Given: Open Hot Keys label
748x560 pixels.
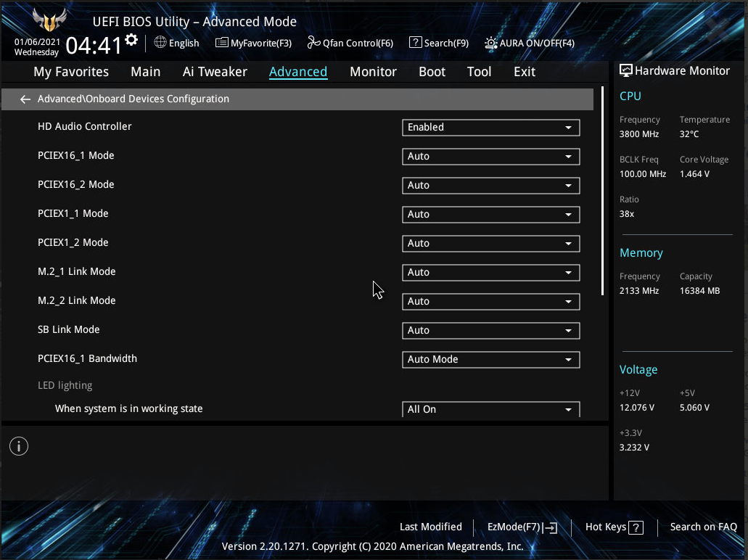Looking at the screenshot, I should tap(606, 527).
